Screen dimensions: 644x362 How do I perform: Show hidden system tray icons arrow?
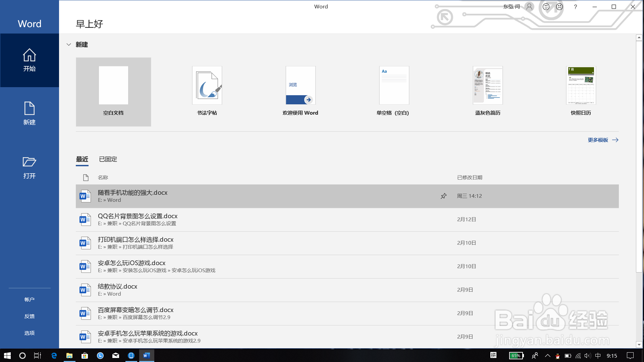tap(547, 356)
